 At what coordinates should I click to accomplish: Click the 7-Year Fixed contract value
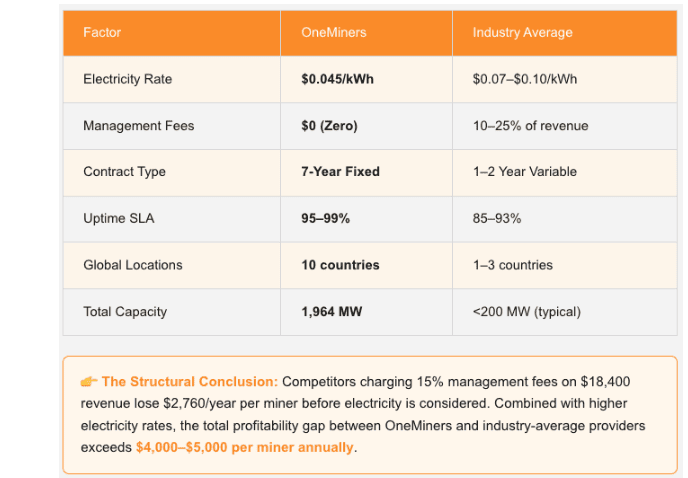340,172
